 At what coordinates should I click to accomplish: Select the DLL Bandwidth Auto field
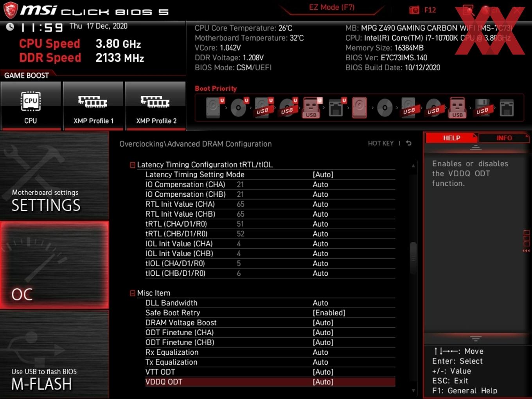click(x=320, y=303)
